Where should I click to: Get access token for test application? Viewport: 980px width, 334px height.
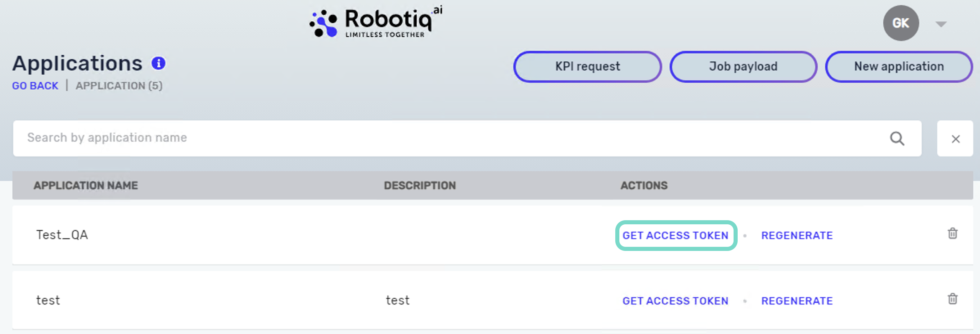pyautogui.click(x=675, y=301)
